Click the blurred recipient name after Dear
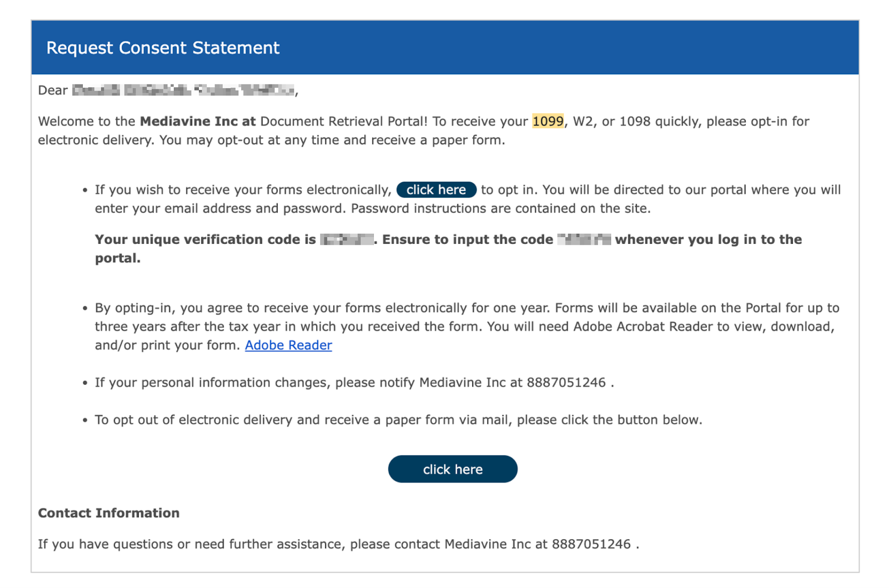Screen dimensions: 889x588 point(183,90)
